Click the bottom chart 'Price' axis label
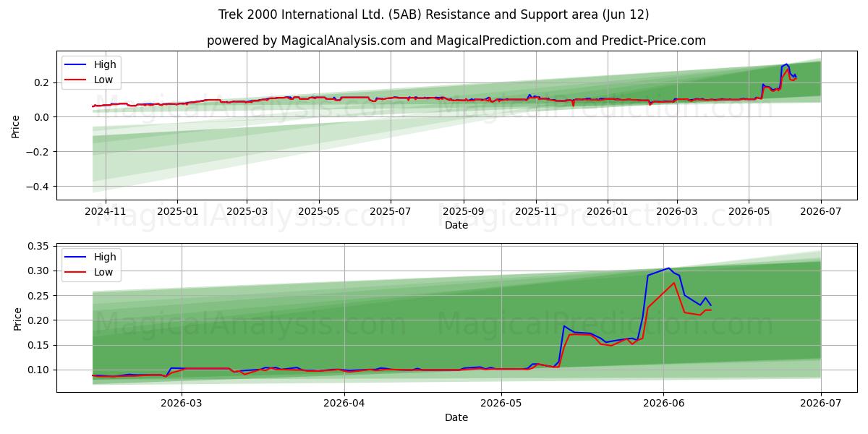The image size is (868, 434). point(17,318)
